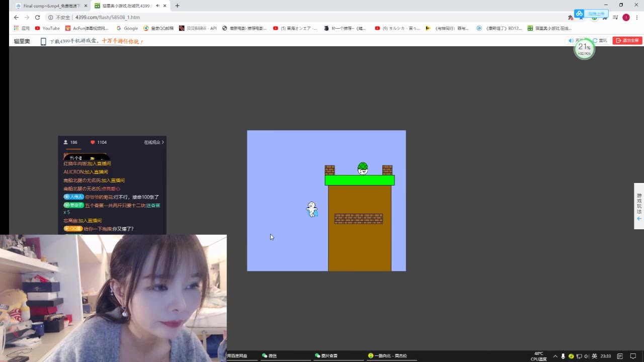Open the 最新电影 bookmark
Image resolution: width=644 pixels, height=362 pixels.
tap(245, 28)
